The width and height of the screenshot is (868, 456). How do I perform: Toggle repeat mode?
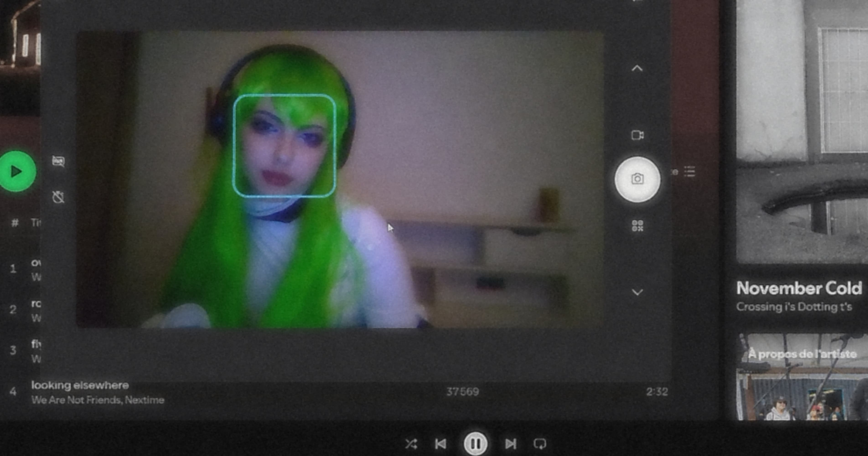click(x=540, y=444)
